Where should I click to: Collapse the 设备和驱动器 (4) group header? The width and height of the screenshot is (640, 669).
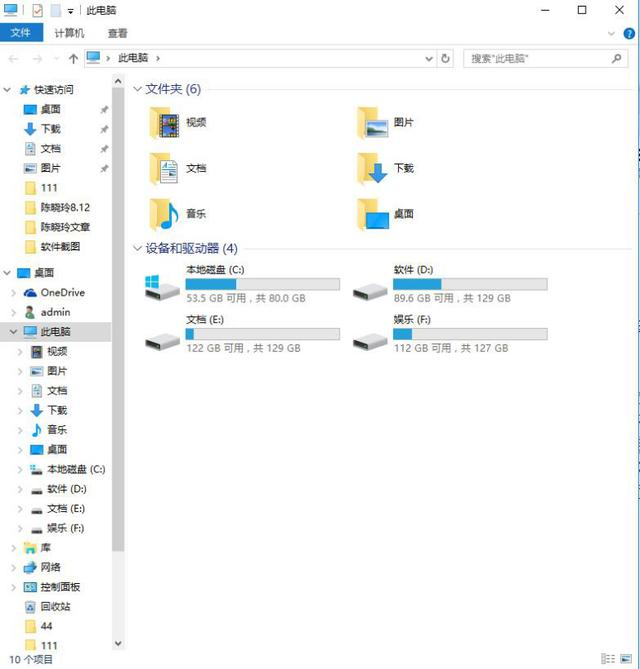coord(137,248)
